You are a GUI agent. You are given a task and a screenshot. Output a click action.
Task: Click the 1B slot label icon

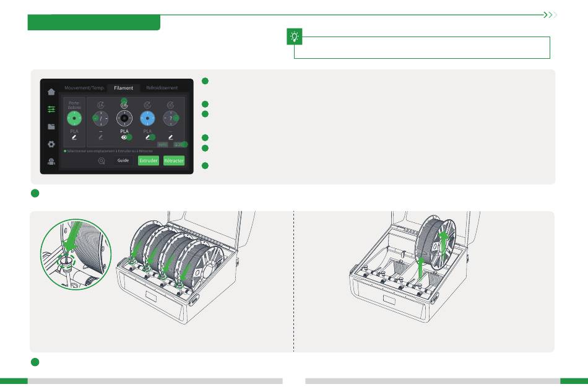124,105
